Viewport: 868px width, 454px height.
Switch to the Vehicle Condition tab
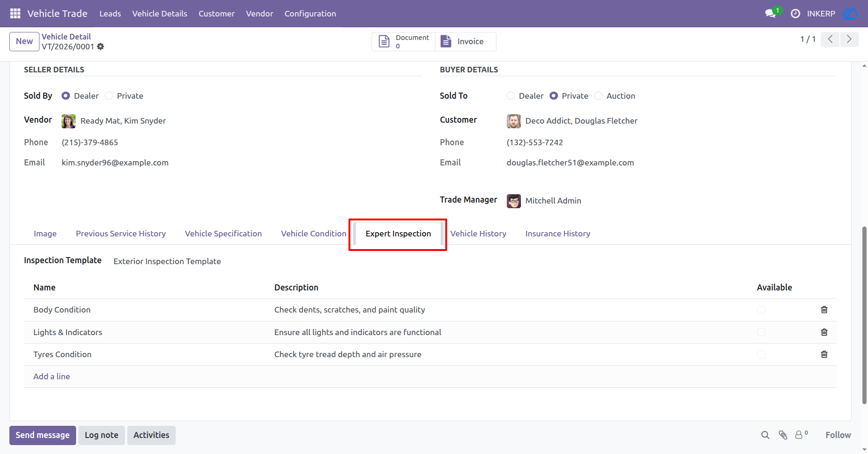(x=314, y=234)
